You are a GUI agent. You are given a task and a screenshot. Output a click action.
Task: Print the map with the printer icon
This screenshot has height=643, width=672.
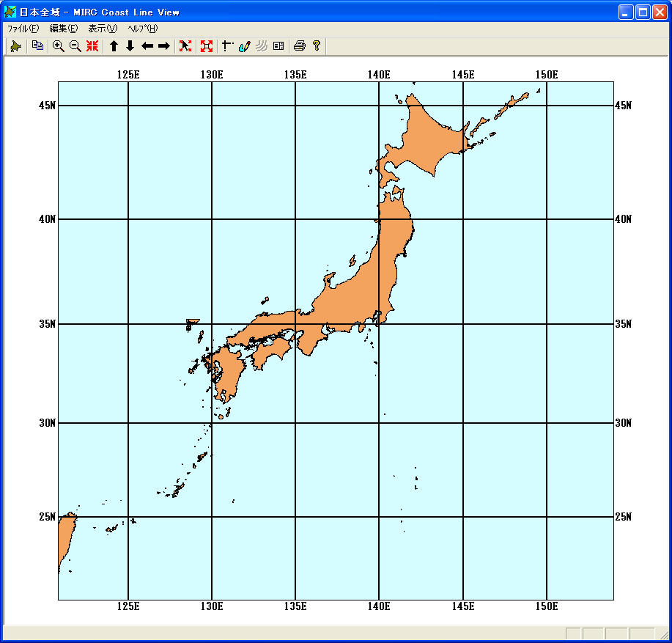click(299, 46)
